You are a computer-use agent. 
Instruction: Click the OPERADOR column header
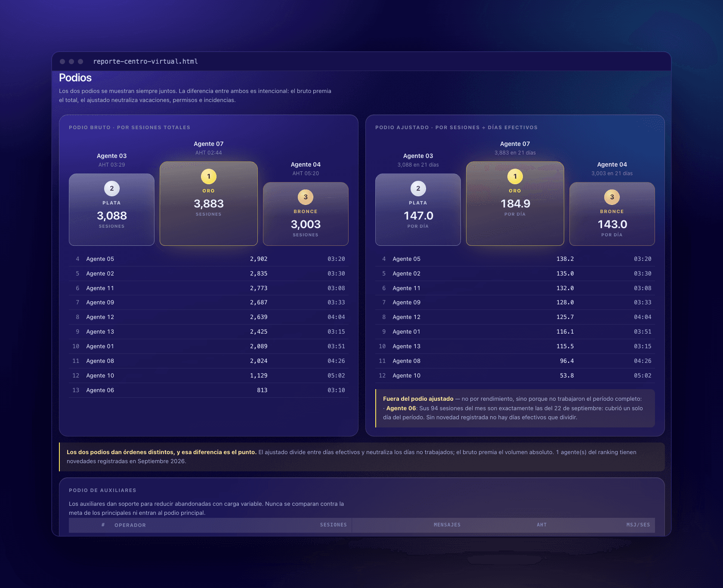click(x=130, y=525)
